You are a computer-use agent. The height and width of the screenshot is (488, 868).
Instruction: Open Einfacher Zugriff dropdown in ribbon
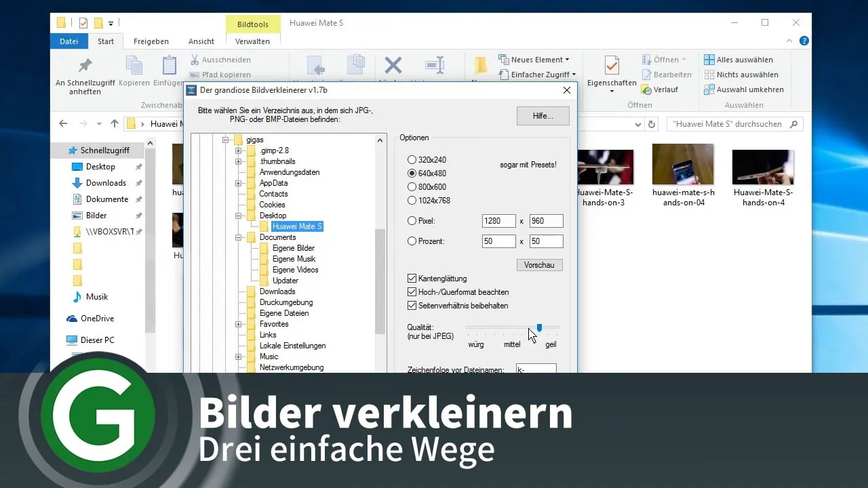point(537,75)
